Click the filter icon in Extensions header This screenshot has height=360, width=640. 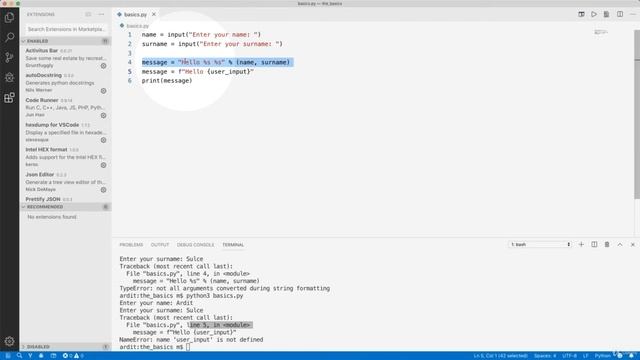(x=88, y=14)
